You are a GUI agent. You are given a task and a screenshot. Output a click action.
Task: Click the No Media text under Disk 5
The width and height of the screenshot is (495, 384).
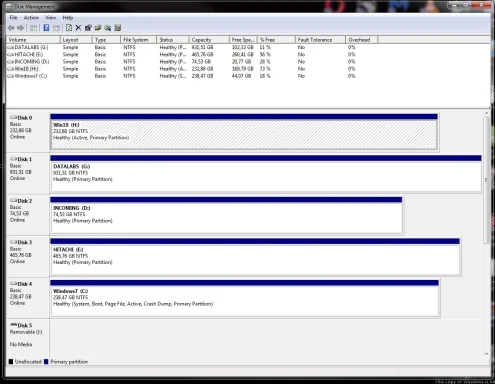[21, 344]
